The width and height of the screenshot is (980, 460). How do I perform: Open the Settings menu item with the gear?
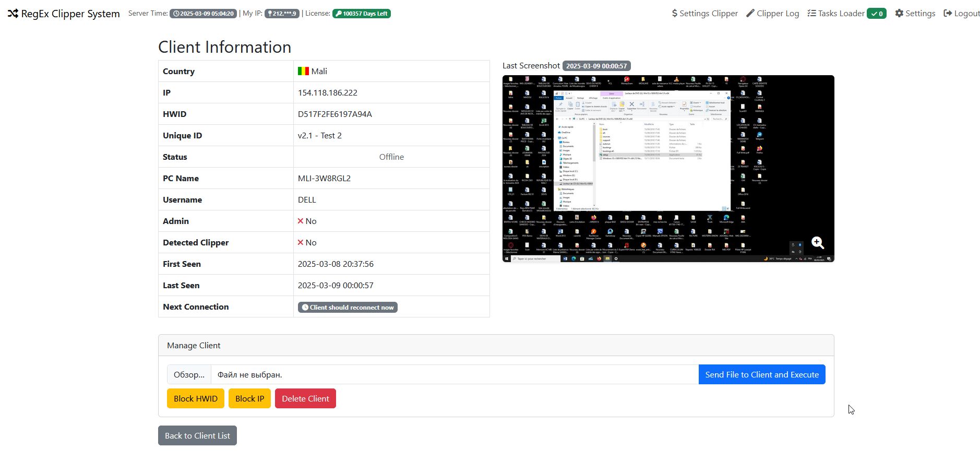pyautogui.click(x=915, y=14)
